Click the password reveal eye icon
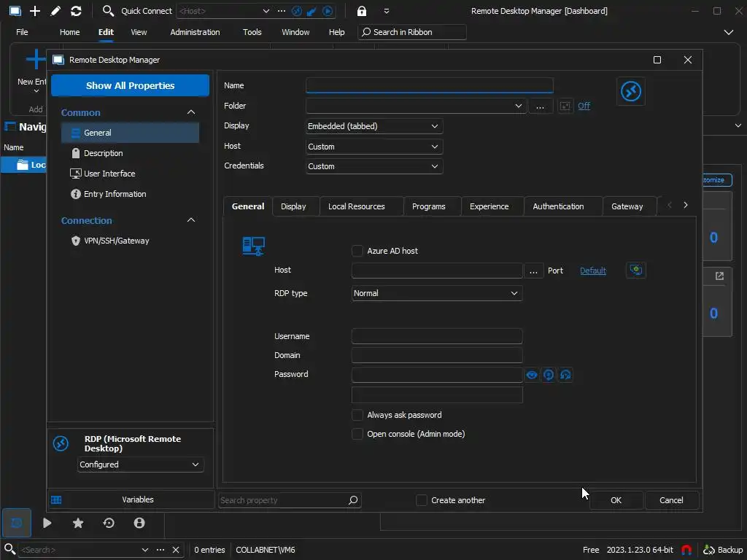Viewport: 747px width, 560px height. pyautogui.click(x=532, y=375)
